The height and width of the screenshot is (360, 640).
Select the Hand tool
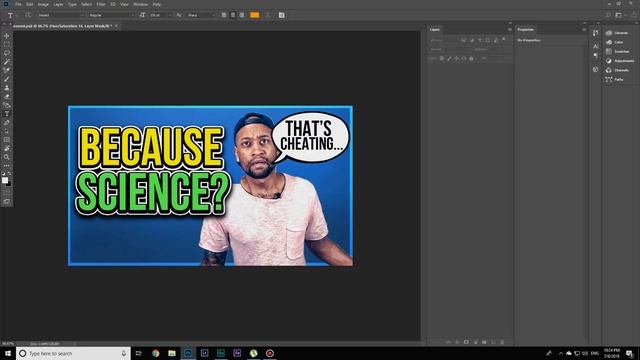click(7, 148)
